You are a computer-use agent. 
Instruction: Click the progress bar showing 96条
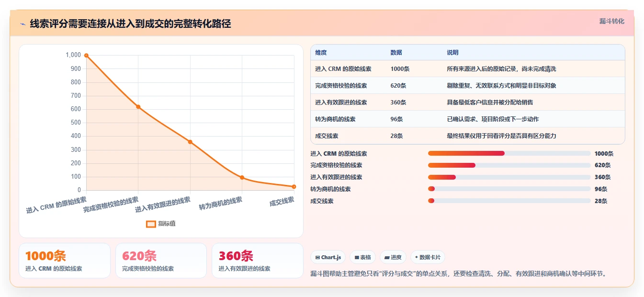[509, 189]
